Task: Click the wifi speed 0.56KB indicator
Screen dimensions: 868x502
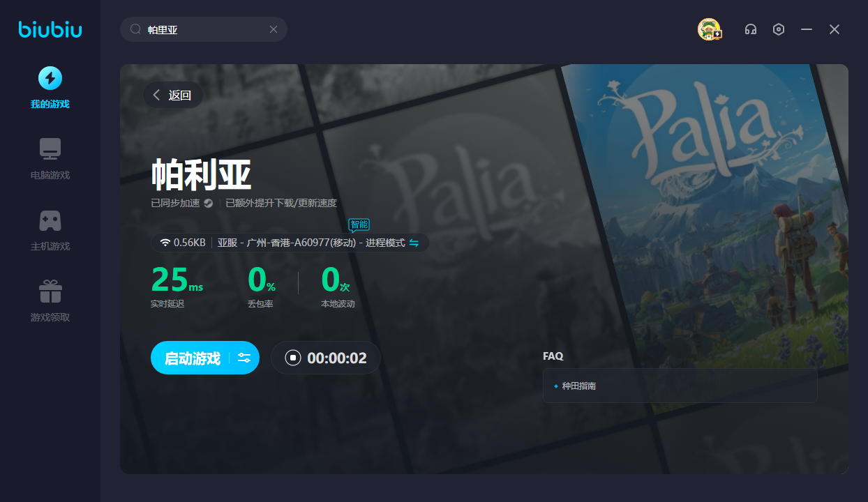Action: (183, 243)
